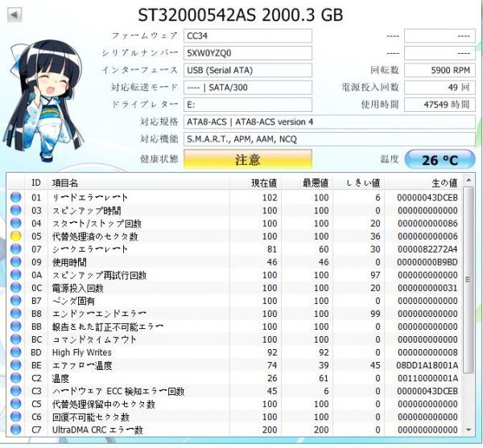Select the High Fly Writes attribute row

click(234, 352)
